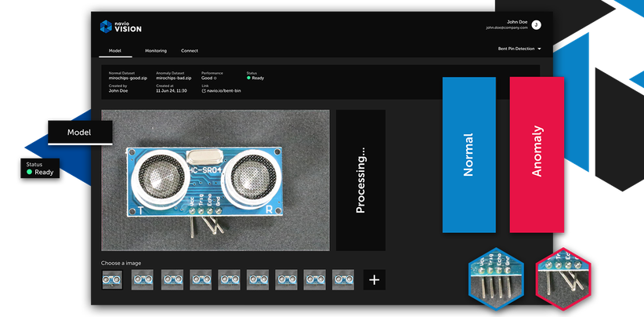Switch to the Model tab

[x=114, y=50]
